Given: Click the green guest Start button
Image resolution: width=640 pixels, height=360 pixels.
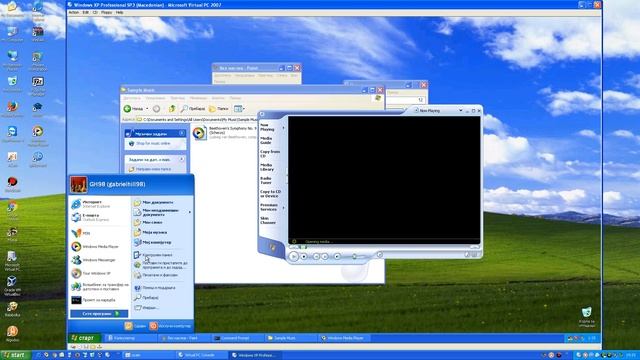Looking at the screenshot, I should pyautogui.click(x=84, y=338).
